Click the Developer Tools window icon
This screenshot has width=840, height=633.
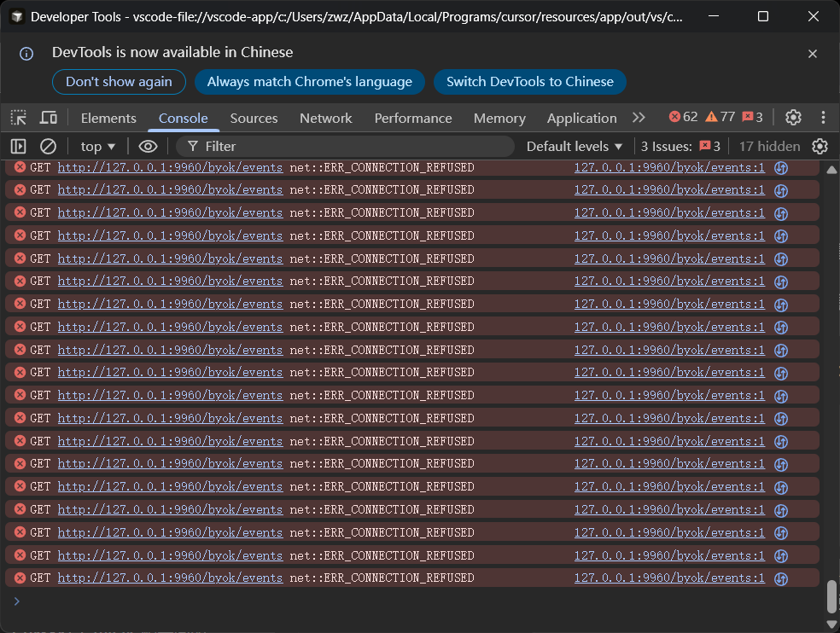click(16, 16)
